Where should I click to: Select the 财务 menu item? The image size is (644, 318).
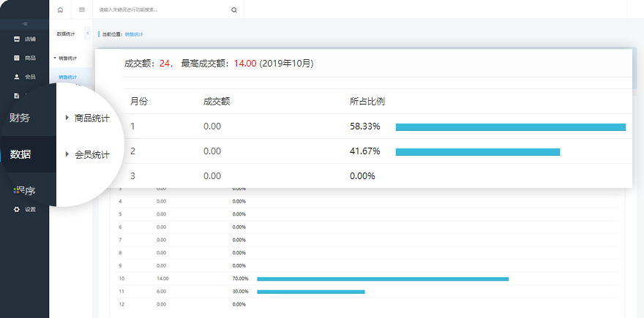pos(20,118)
